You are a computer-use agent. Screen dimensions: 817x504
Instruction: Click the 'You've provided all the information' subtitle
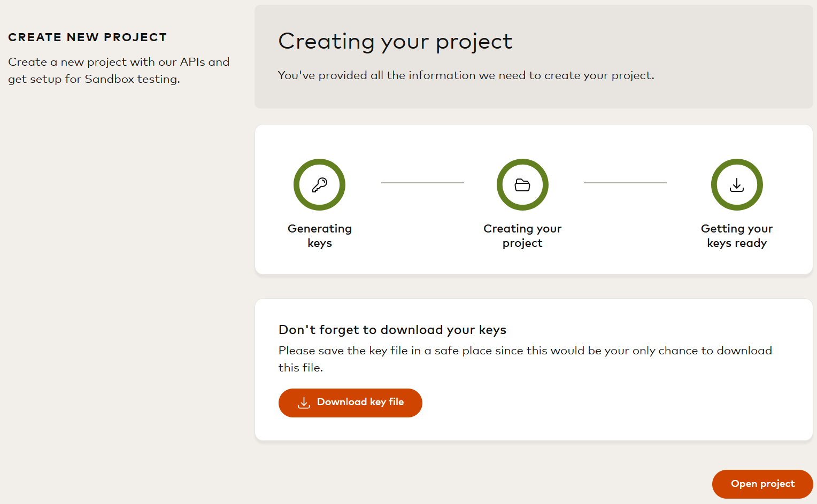466,75
